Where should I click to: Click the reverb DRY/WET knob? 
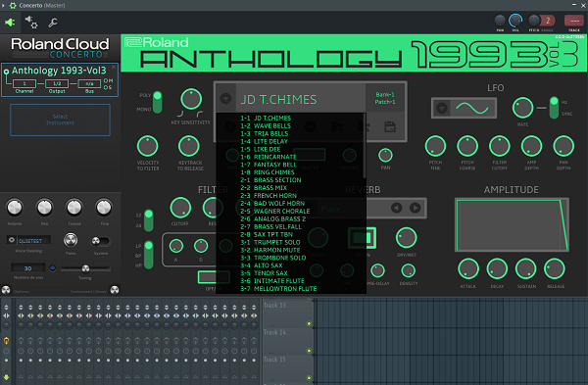406,238
